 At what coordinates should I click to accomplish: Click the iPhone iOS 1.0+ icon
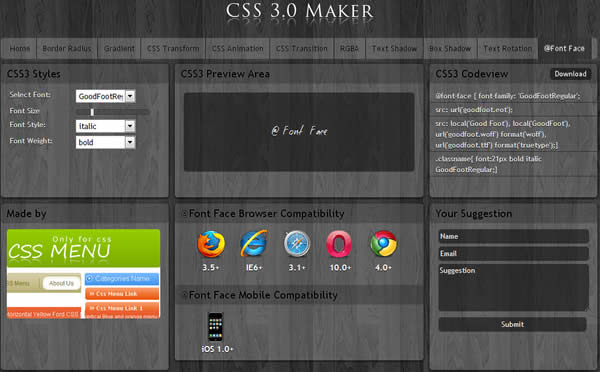(215, 327)
